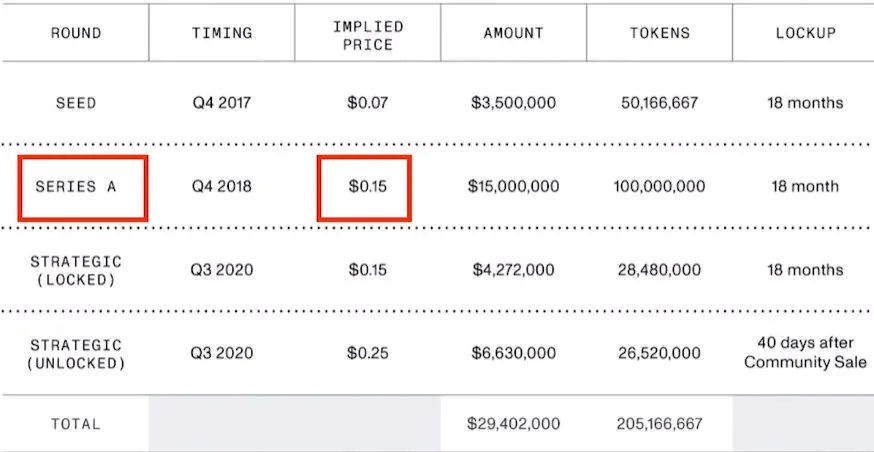This screenshot has width=874, height=452.
Task: Click the ROUND column header
Action: coord(76,33)
